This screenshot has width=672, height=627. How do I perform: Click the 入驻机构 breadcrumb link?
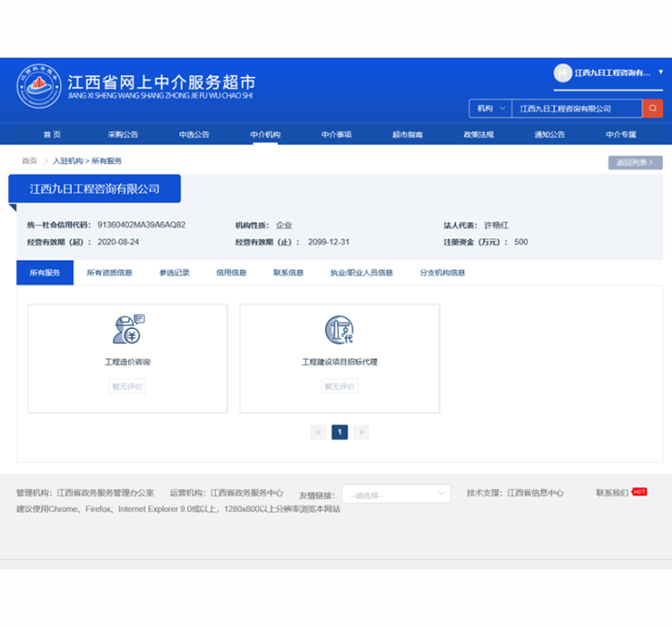pos(67,161)
